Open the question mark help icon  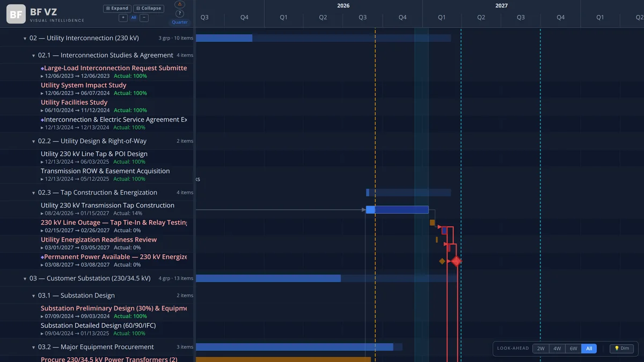[180, 14]
